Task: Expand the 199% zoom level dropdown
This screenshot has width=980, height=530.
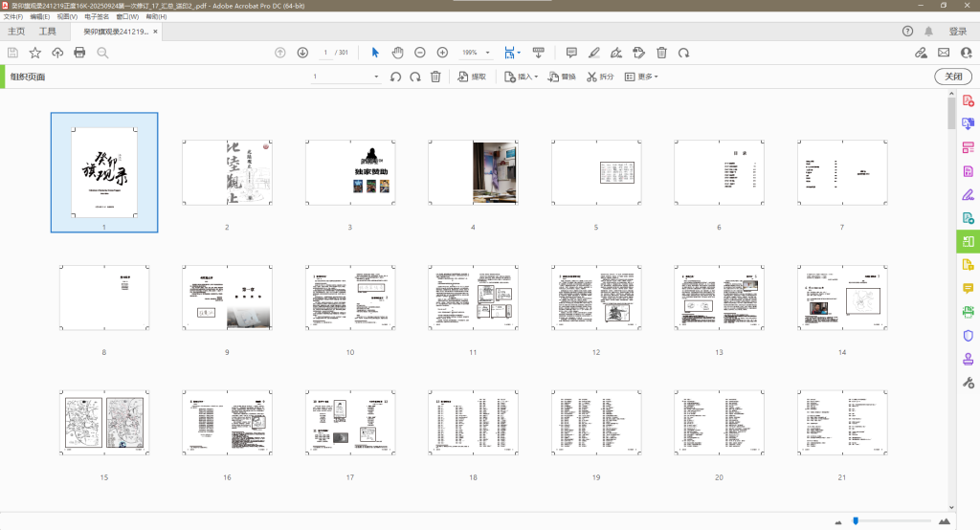Action: (488, 53)
